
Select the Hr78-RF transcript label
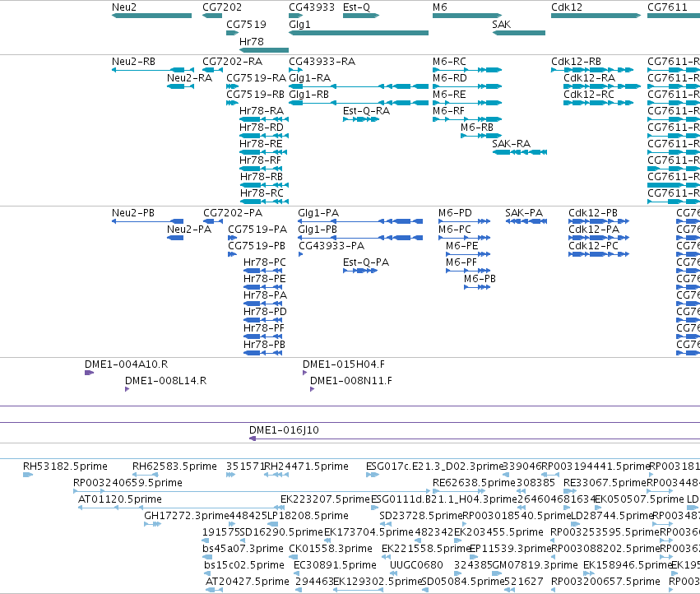pyautogui.click(x=260, y=160)
